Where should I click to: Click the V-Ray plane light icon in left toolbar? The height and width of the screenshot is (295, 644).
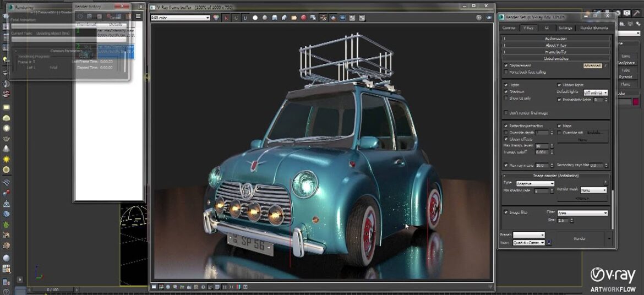[6, 108]
